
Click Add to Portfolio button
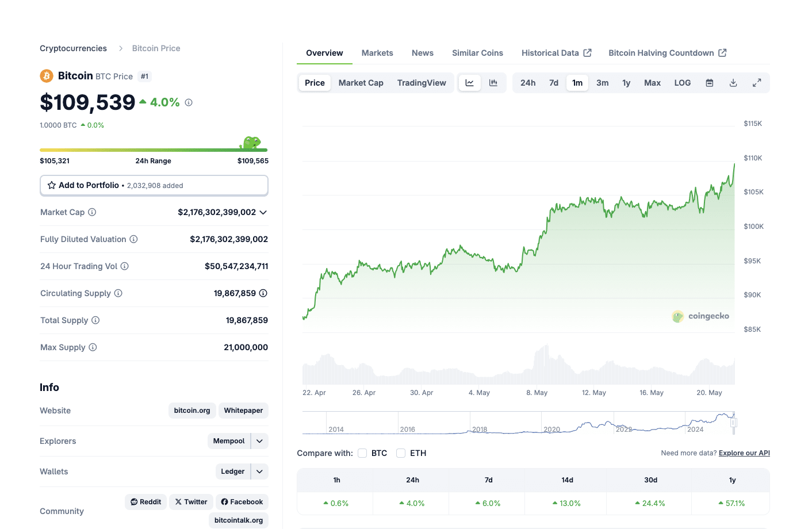pos(154,185)
